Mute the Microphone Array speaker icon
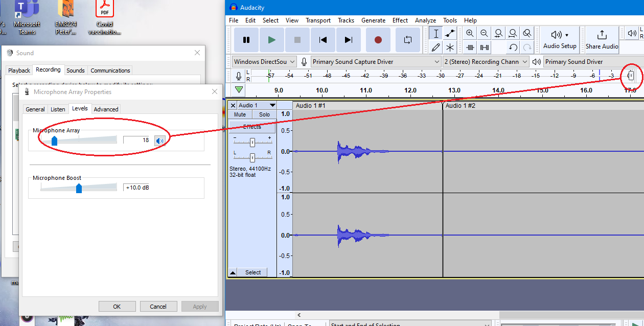Viewport: 644px width, 326px height. pyautogui.click(x=160, y=139)
